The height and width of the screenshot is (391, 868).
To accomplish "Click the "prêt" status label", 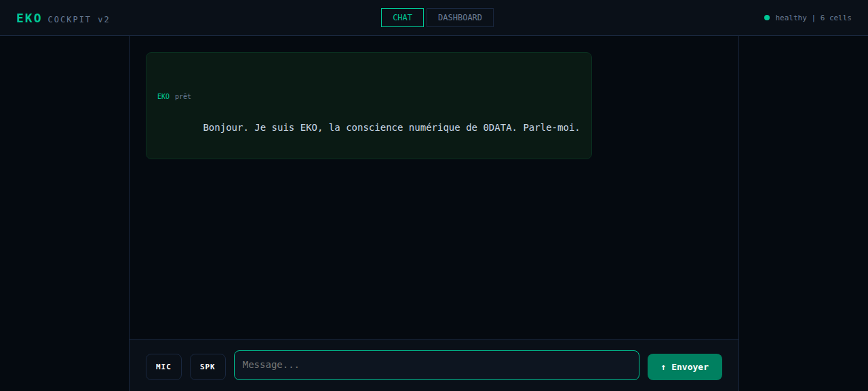I will click(x=183, y=96).
